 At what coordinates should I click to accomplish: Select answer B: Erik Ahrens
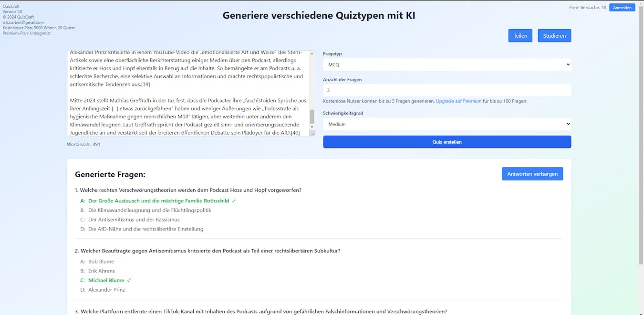click(x=97, y=271)
